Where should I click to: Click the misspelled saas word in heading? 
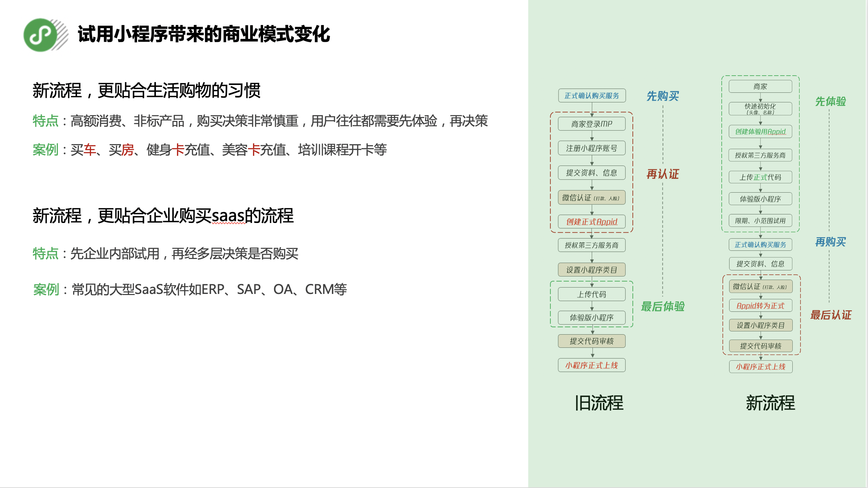click(x=228, y=216)
